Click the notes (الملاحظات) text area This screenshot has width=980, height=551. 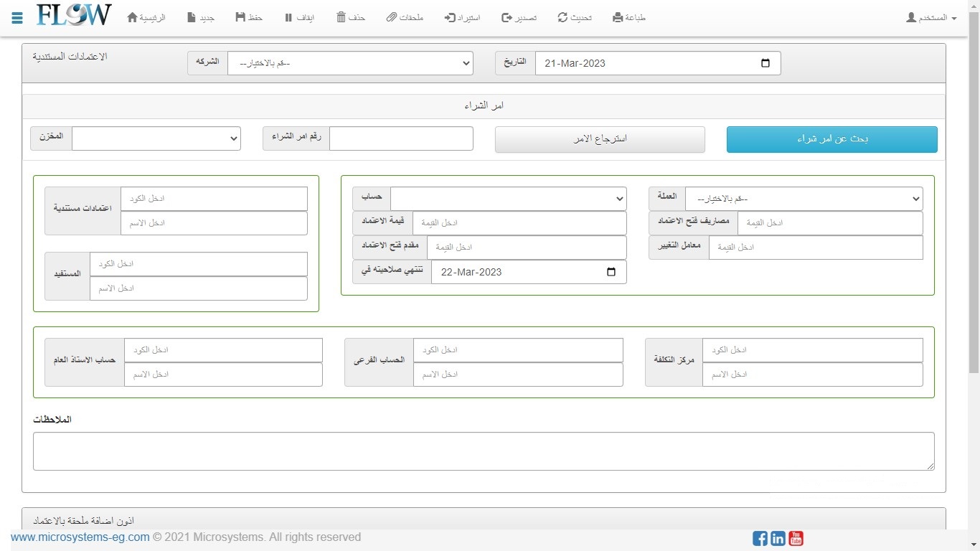(484, 451)
